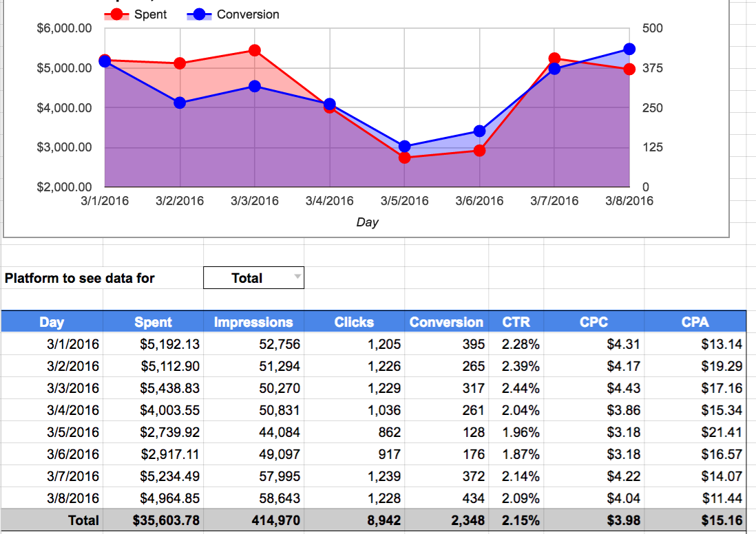This screenshot has width=756, height=534.
Task: Select the total Spent cell $35,603.78
Action: [x=165, y=521]
